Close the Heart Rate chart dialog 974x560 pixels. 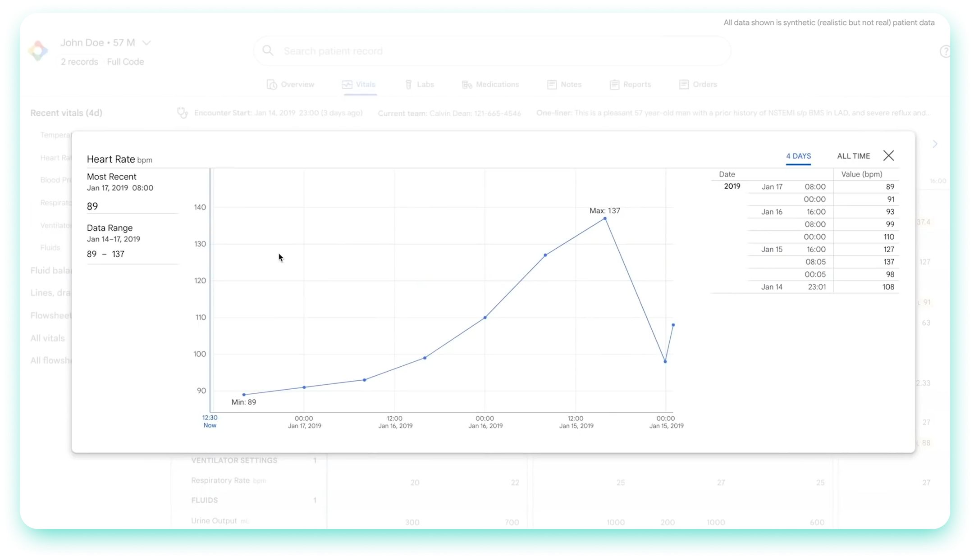point(888,156)
